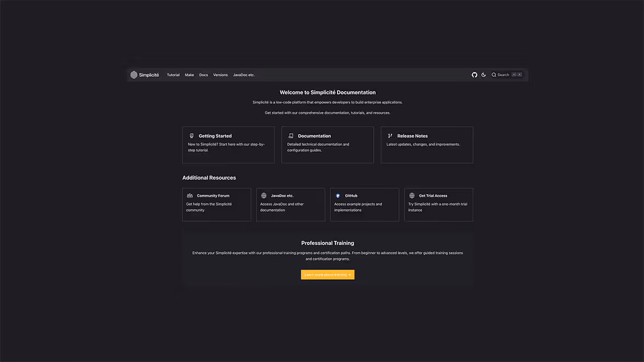644x362 pixels.
Task: Click the 'Professional Training' heading
Action: pyautogui.click(x=328, y=243)
